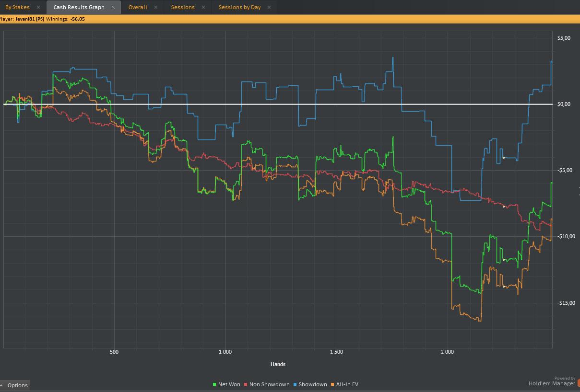Image resolution: width=580 pixels, height=392 pixels.
Task: Click the 500 hands axis label
Action: tap(114, 352)
